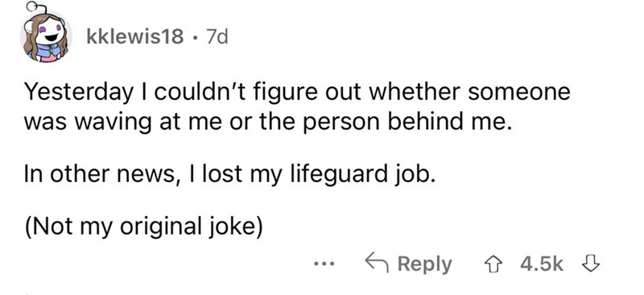The image size is (644, 295).
Task: Click the word "behind" in second line
Action: tap(433, 123)
